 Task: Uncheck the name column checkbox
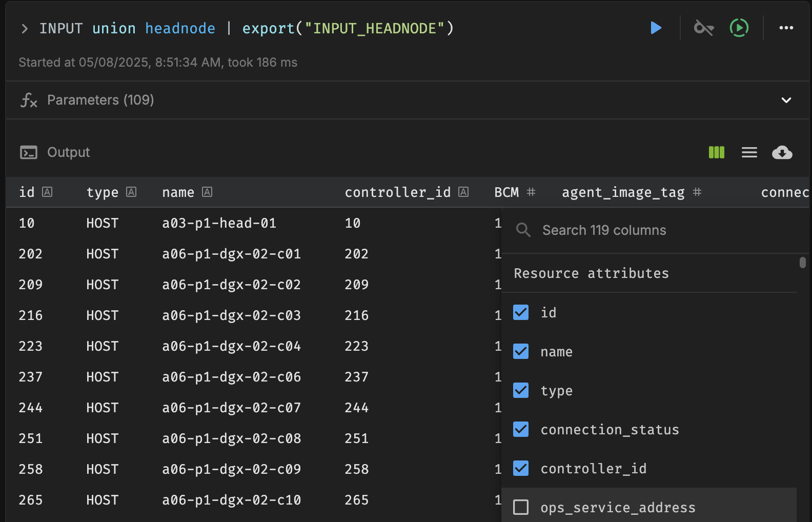click(x=521, y=351)
